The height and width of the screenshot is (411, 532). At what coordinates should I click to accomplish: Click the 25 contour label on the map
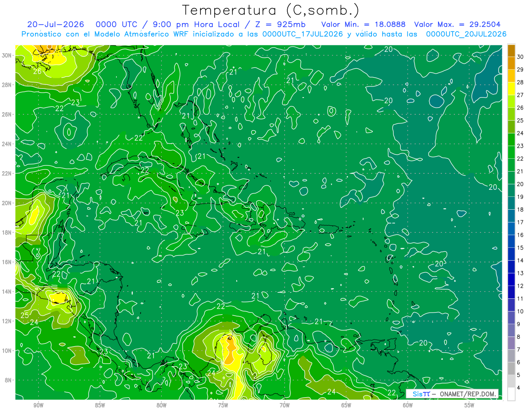(x=25, y=315)
